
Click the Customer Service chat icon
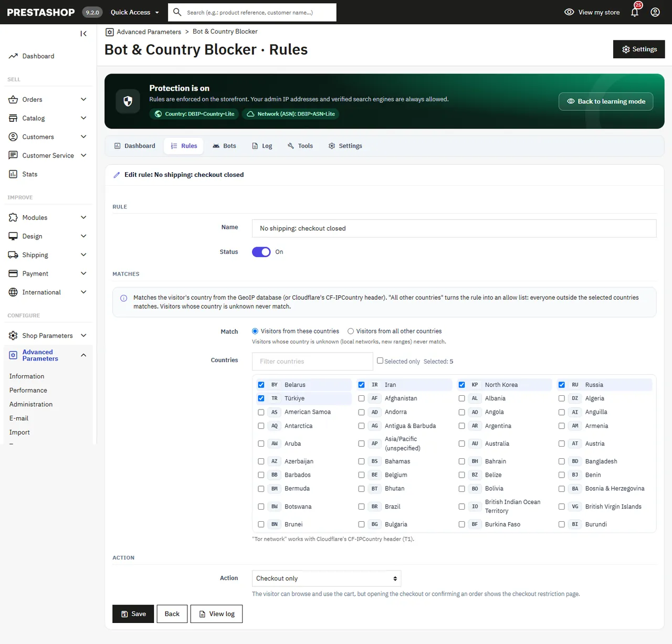coord(13,155)
